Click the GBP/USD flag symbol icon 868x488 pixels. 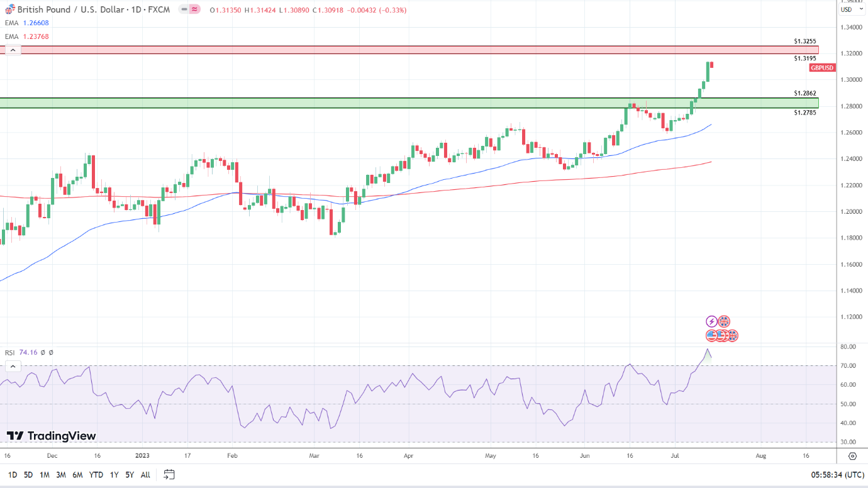[10, 10]
